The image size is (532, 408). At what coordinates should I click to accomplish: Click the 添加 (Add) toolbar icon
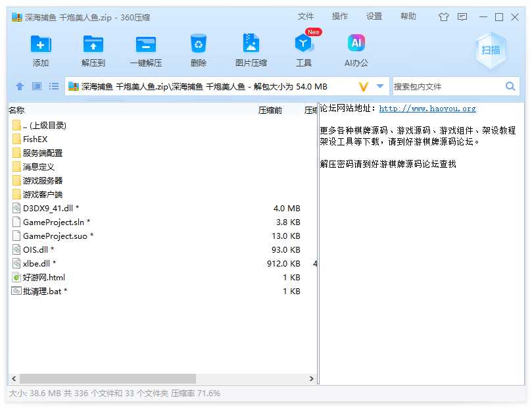41,44
